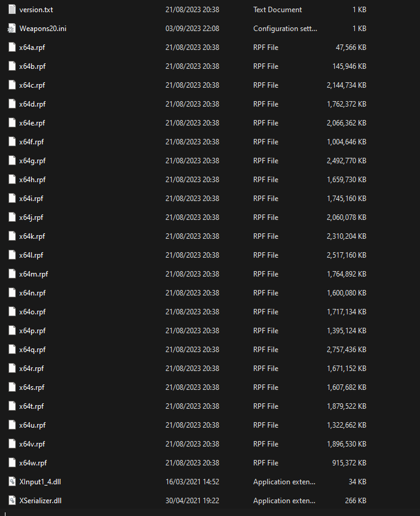The image size is (420, 516).
Task: Select the file name x64d.rpf
Action: pos(32,104)
